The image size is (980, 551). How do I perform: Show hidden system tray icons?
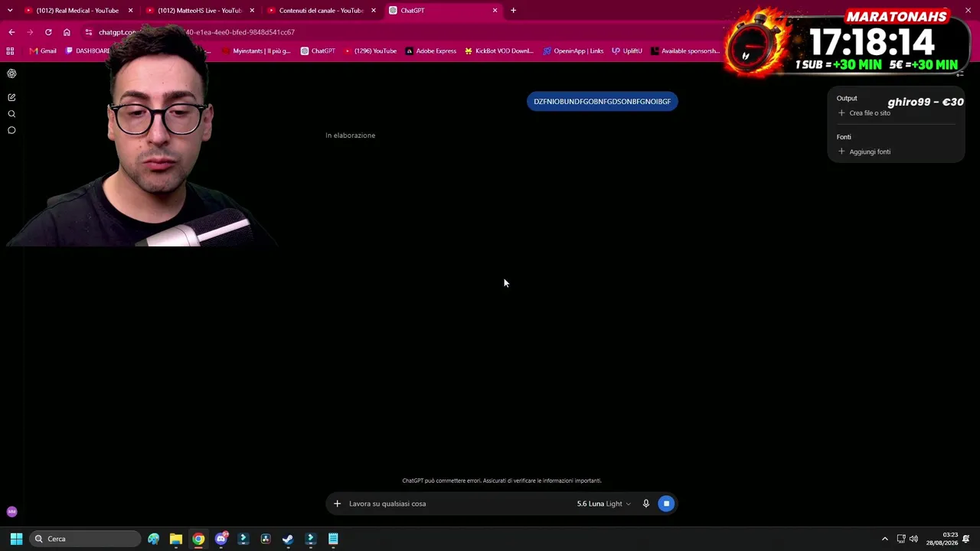(x=885, y=539)
